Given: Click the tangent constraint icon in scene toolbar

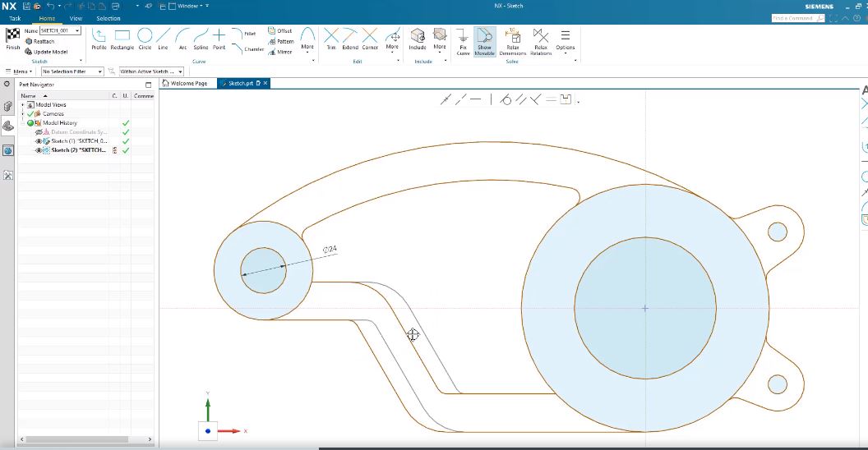Looking at the screenshot, I should pos(506,99).
